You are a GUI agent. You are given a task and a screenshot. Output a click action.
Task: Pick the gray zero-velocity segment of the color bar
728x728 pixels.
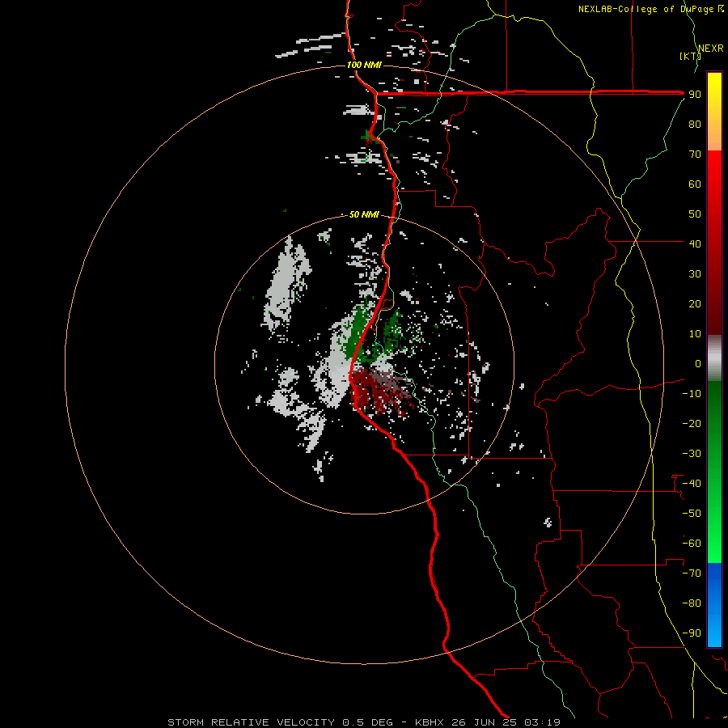(x=714, y=358)
